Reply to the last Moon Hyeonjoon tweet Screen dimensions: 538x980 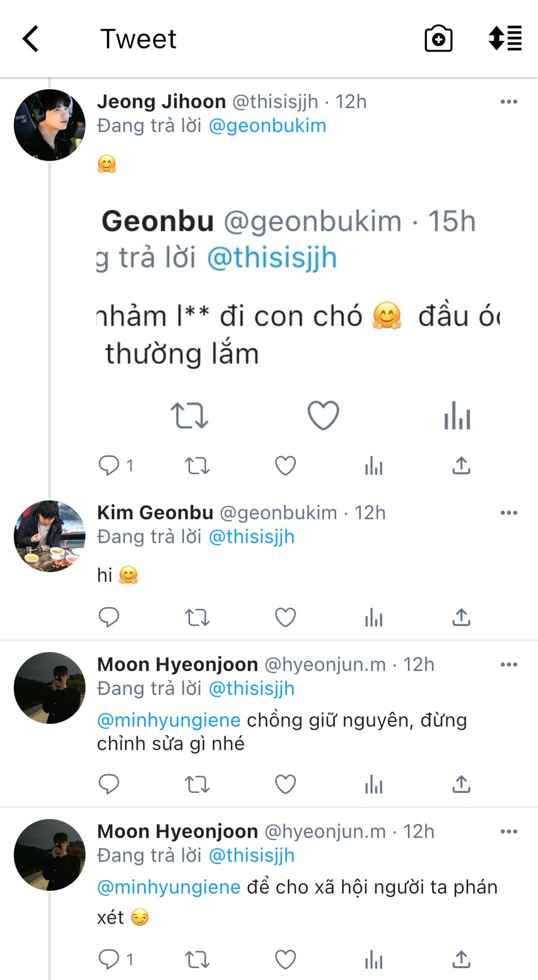point(108,960)
